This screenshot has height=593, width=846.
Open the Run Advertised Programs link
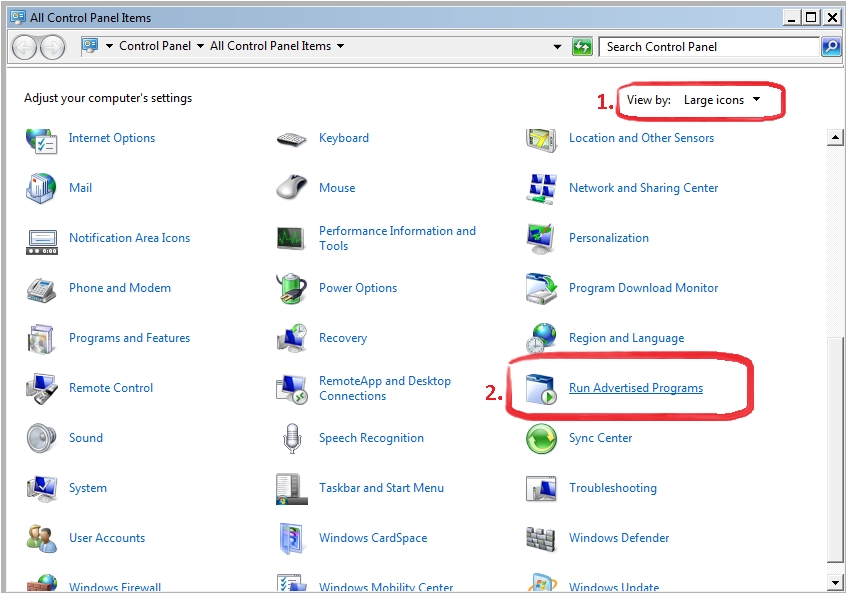click(x=636, y=388)
